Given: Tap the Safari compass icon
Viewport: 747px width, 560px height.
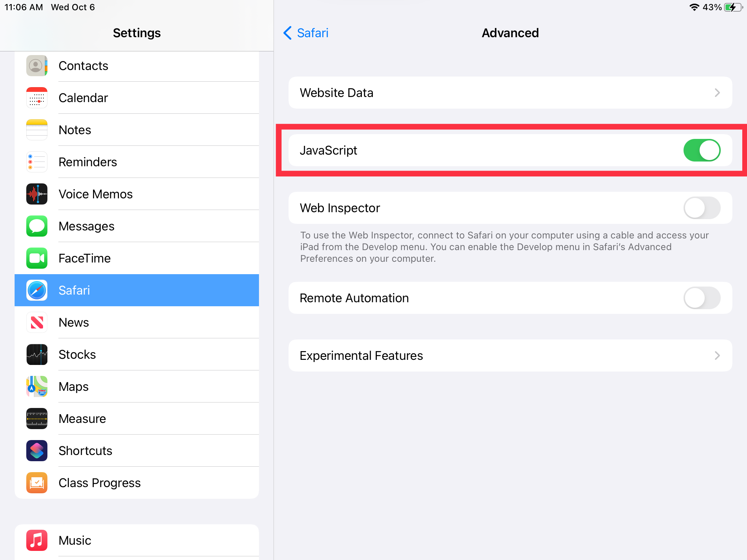Looking at the screenshot, I should point(37,290).
